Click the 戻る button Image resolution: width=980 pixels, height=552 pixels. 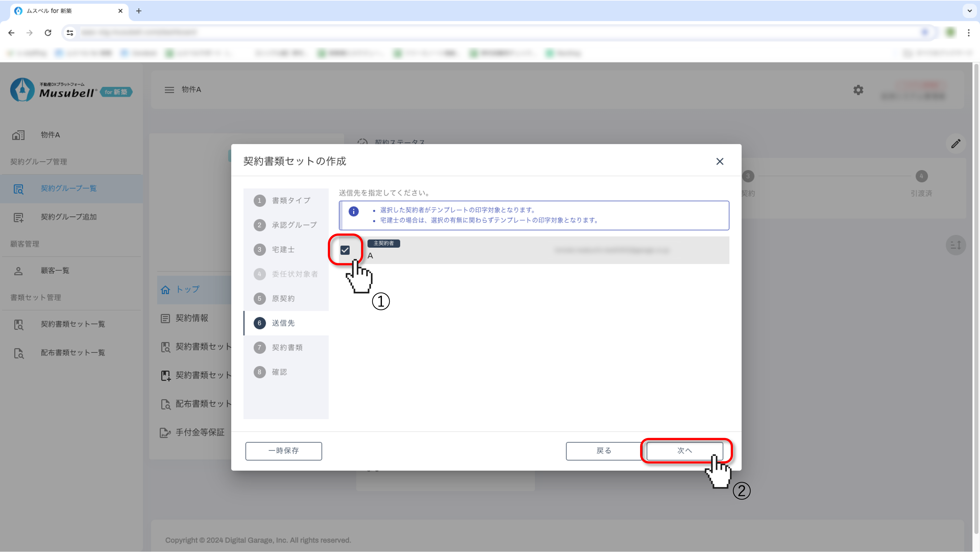pyautogui.click(x=603, y=451)
